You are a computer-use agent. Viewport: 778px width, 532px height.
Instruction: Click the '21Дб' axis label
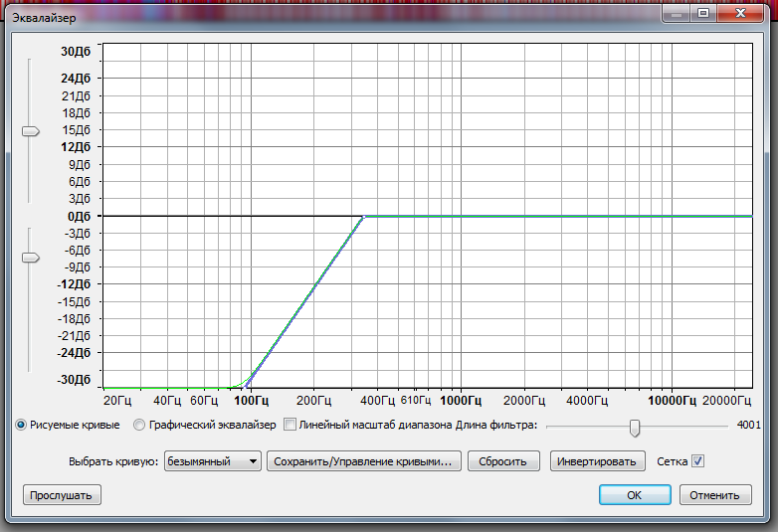(x=77, y=96)
